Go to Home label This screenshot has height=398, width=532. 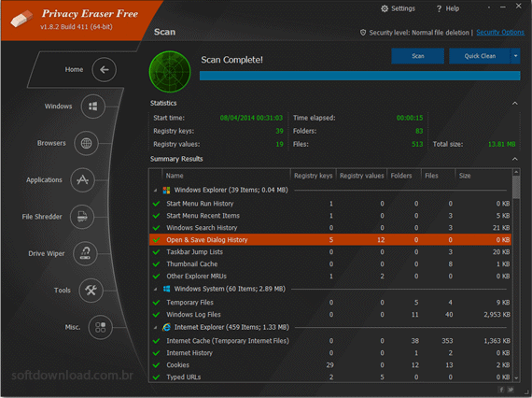click(74, 70)
